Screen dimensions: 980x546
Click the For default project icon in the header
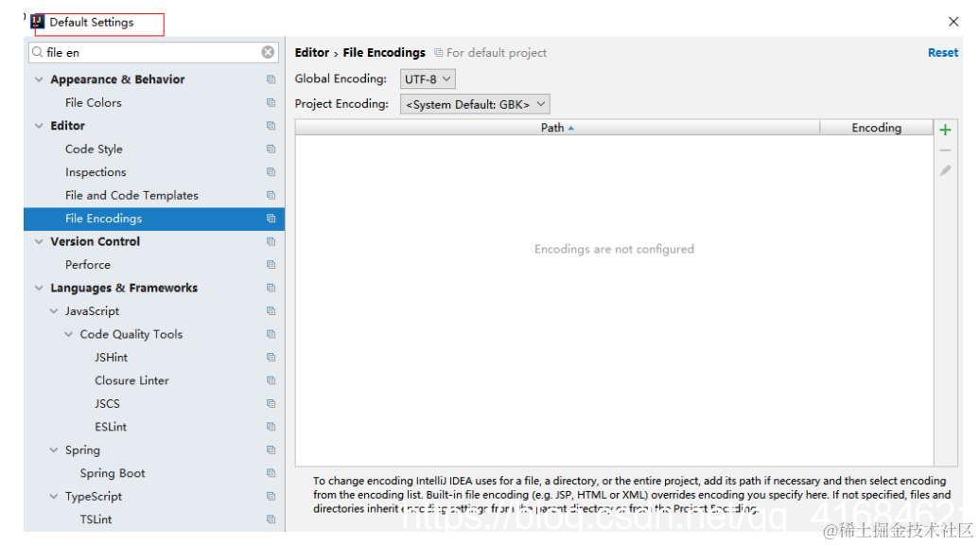[439, 53]
